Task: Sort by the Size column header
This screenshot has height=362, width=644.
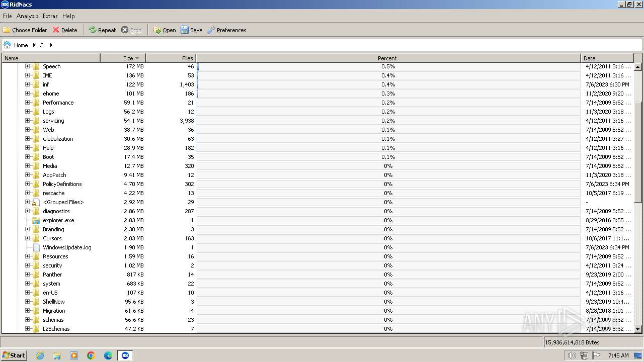Action: (123, 58)
